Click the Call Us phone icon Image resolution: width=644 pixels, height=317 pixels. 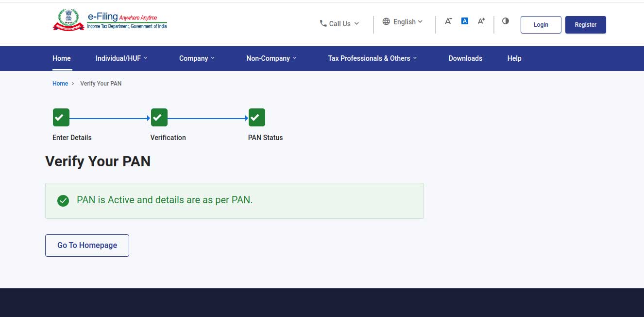[322, 23]
